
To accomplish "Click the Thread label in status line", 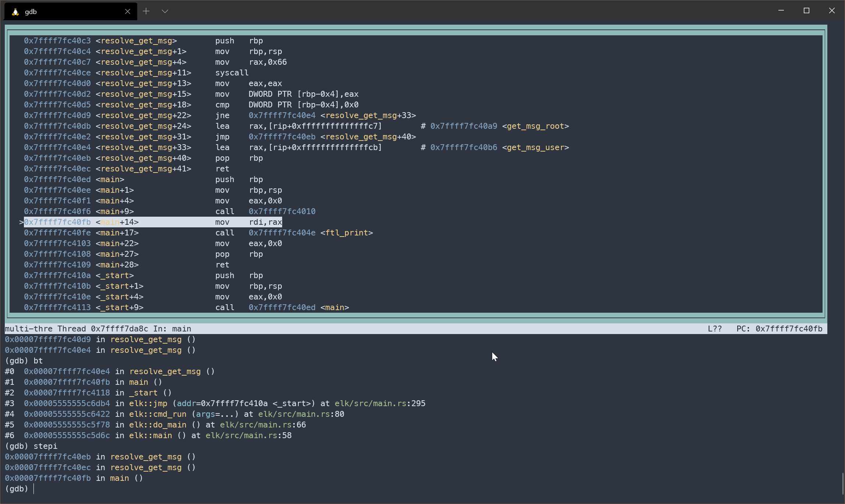I will point(72,329).
